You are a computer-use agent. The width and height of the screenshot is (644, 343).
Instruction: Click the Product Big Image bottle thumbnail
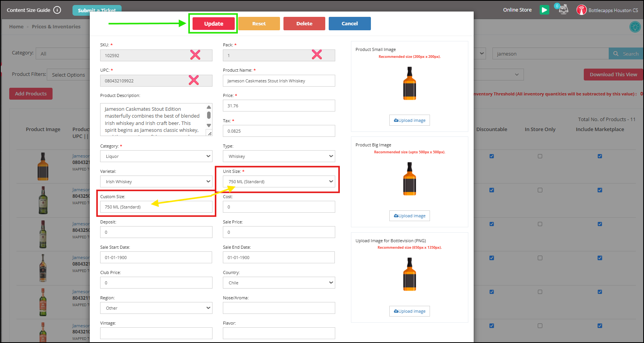pyautogui.click(x=410, y=179)
